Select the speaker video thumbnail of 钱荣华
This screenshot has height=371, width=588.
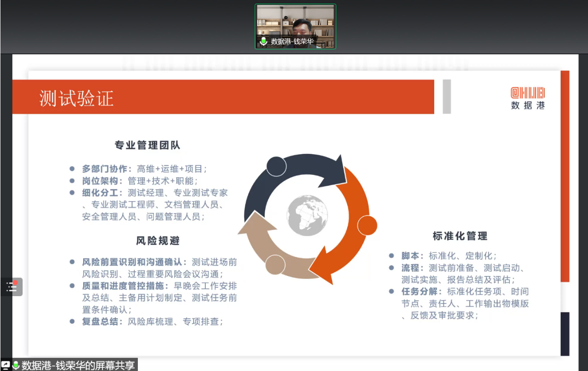click(295, 23)
